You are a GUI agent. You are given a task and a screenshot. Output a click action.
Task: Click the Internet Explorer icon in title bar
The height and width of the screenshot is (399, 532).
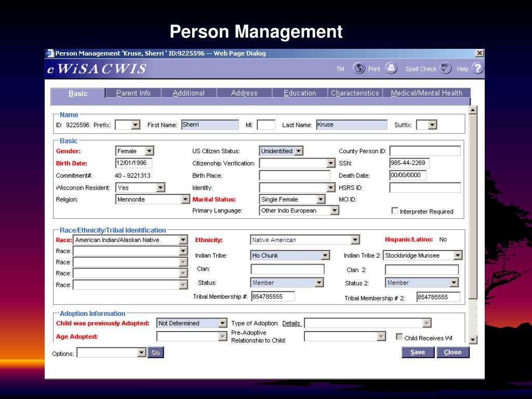pyautogui.click(x=50, y=53)
